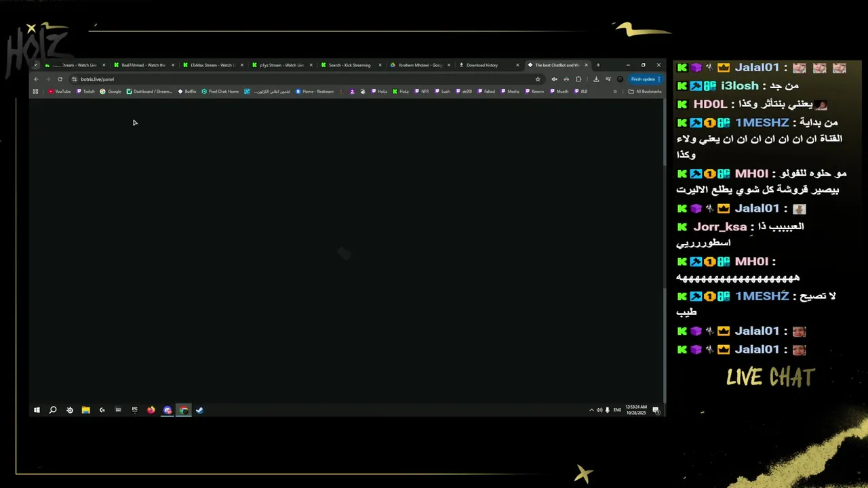Expand the hidden bookmarks chevron
This screenshot has height=488, width=868.
[x=615, y=91]
